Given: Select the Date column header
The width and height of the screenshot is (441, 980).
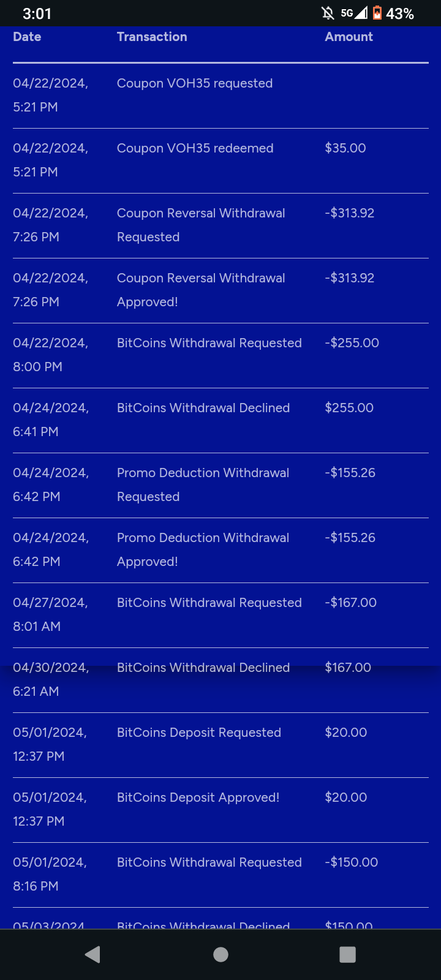Looking at the screenshot, I should point(27,37).
